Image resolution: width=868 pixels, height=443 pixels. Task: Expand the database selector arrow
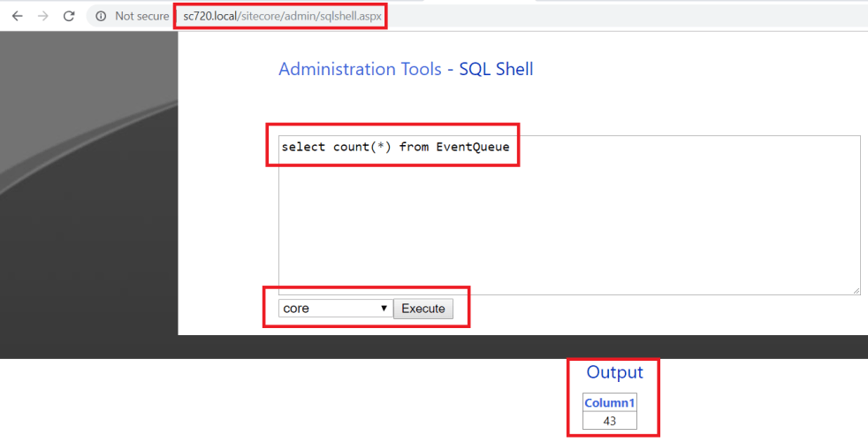(384, 309)
